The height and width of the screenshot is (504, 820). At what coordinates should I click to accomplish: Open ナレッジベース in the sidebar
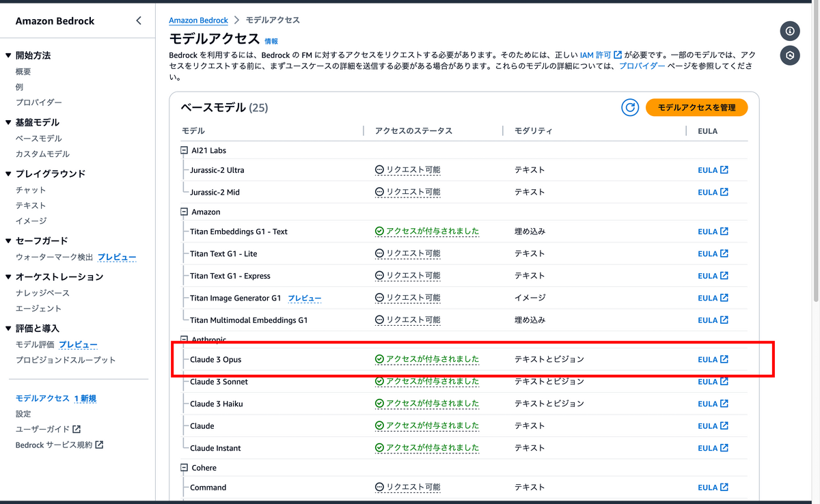pyautogui.click(x=42, y=292)
